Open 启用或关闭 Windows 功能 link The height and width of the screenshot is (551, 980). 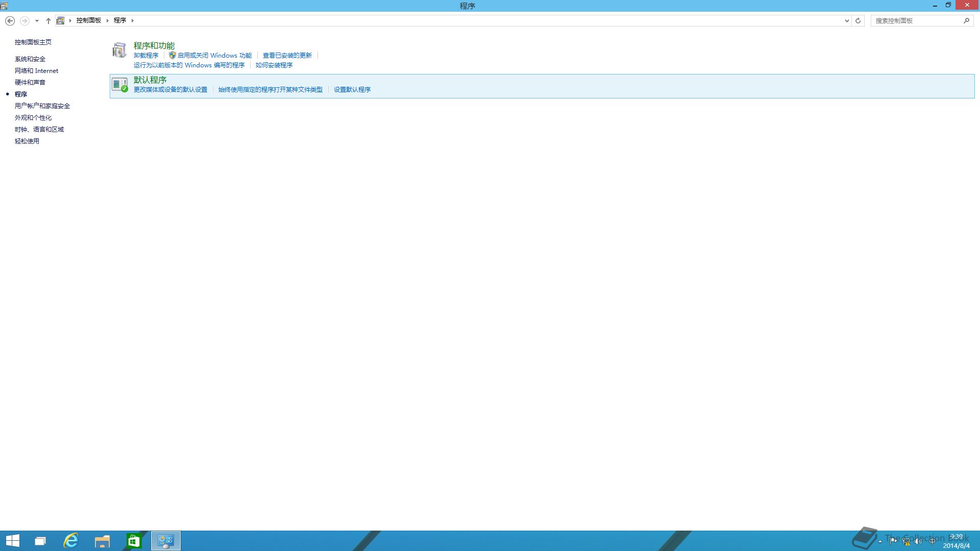[x=214, y=56]
